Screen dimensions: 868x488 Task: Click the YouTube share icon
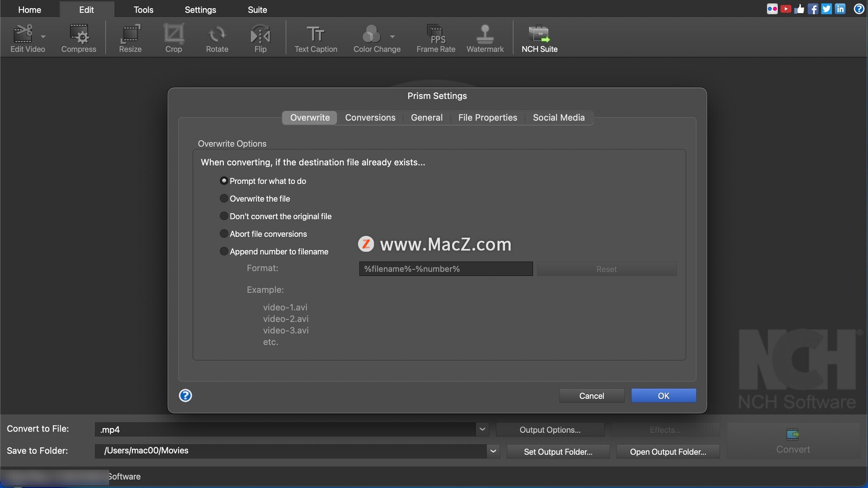click(x=786, y=9)
